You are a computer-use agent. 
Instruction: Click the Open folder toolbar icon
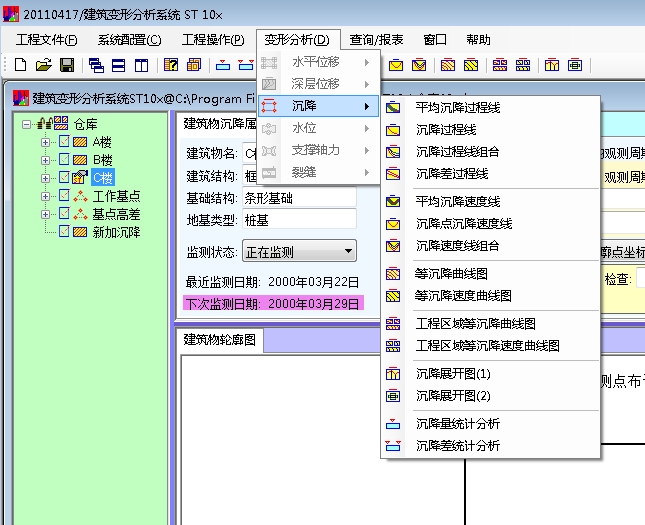coord(44,65)
